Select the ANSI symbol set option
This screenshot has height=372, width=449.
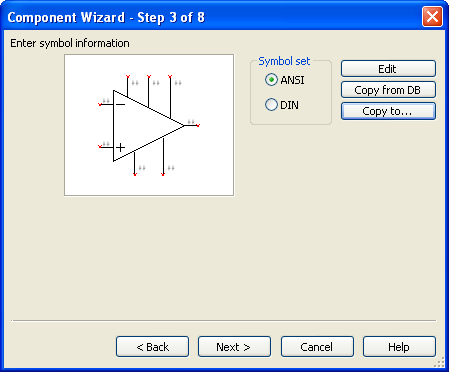[285, 80]
